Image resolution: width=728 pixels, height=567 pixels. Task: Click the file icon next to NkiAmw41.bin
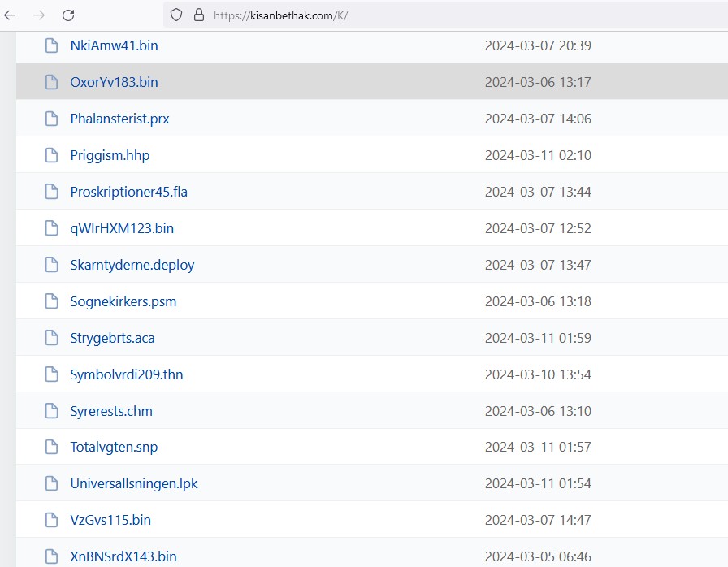pos(51,45)
